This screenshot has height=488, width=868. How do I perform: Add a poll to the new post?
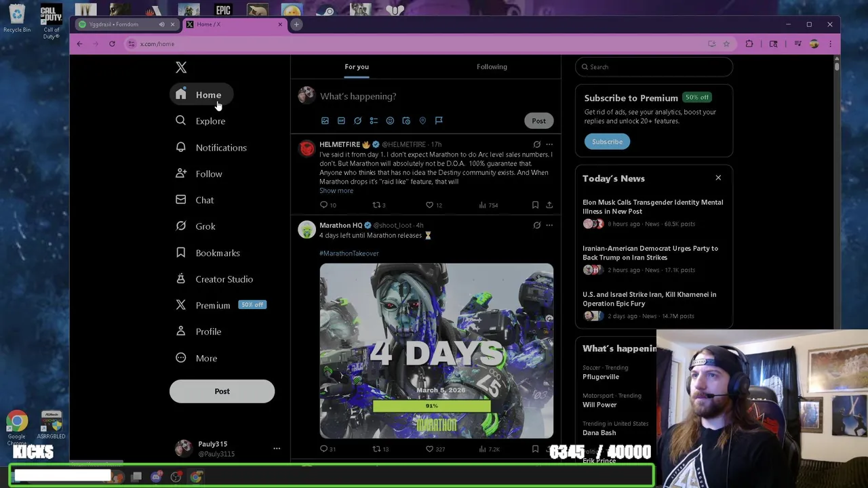(x=374, y=121)
